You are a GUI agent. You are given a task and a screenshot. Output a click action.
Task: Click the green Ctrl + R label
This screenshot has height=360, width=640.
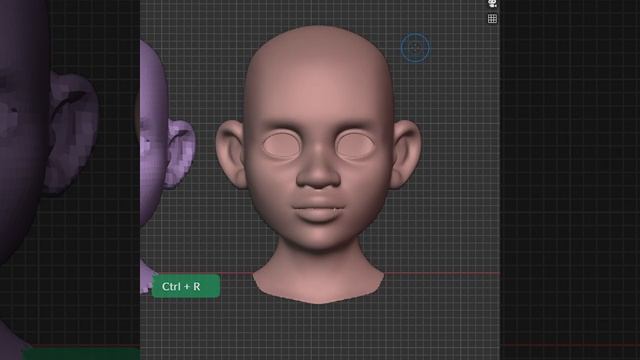[x=186, y=286]
